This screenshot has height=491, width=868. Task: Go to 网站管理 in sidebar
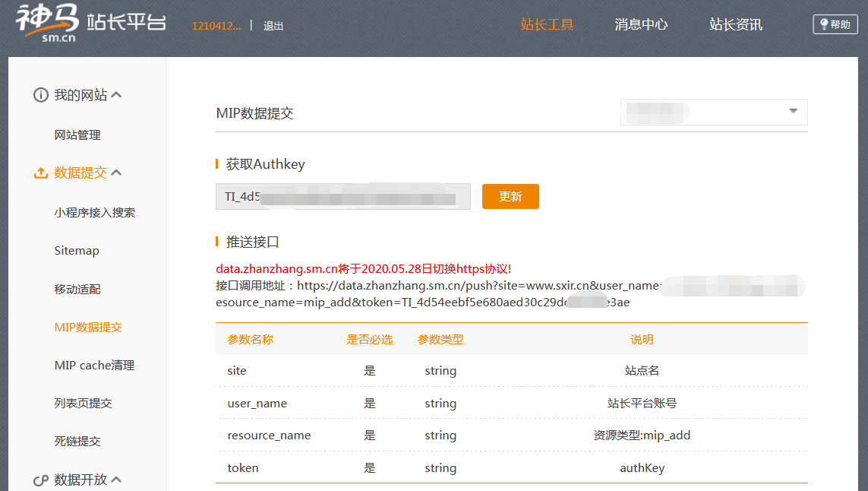click(77, 135)
